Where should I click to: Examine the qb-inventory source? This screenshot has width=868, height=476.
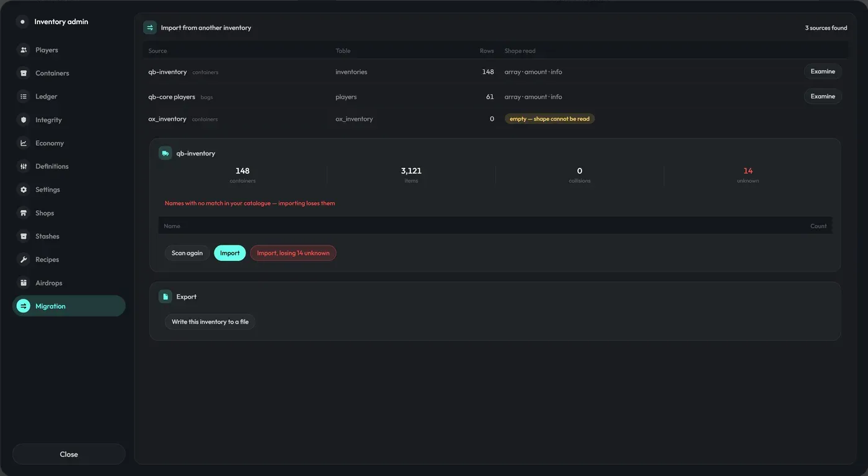(x=823, y=71)
